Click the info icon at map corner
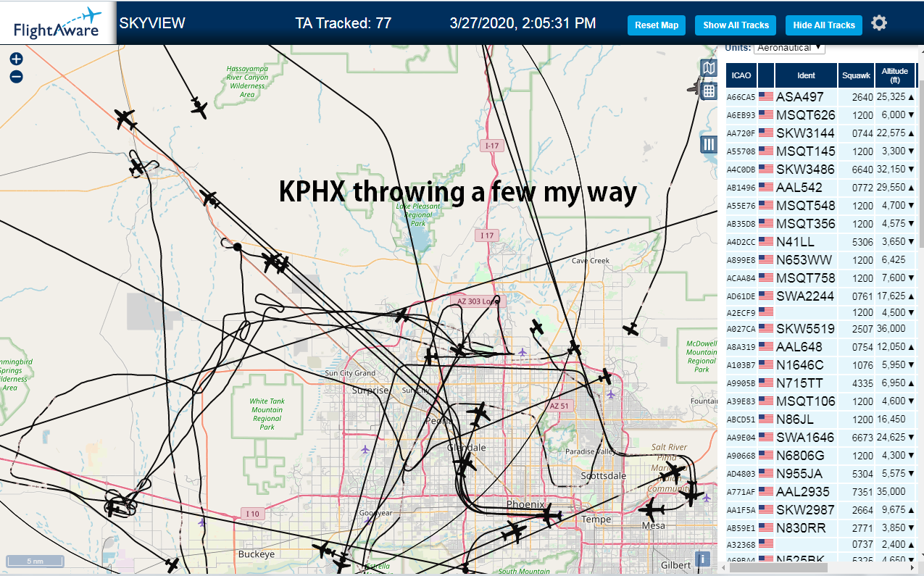This screenshot has height=576, width=924. [x=702, y=559]
